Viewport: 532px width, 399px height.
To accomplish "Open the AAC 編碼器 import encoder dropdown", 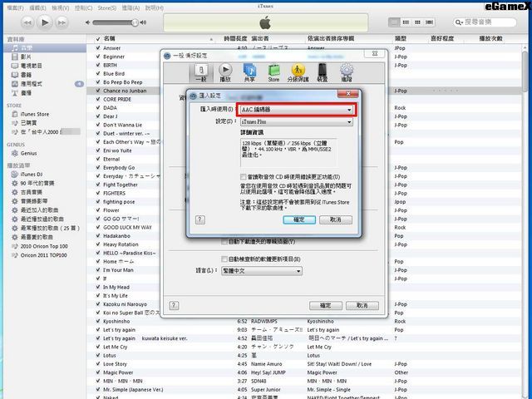I will 297,110.
